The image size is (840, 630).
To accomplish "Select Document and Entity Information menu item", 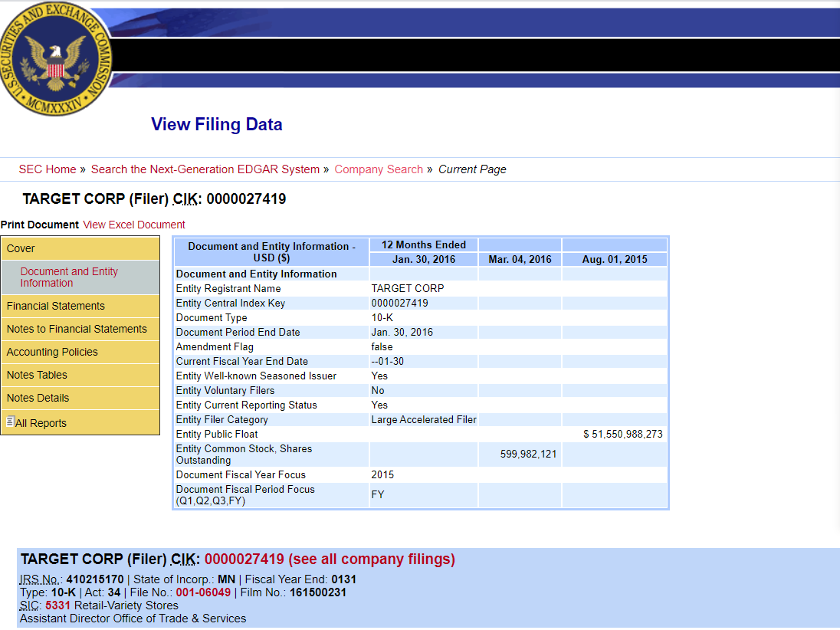I will pos(80,277).
